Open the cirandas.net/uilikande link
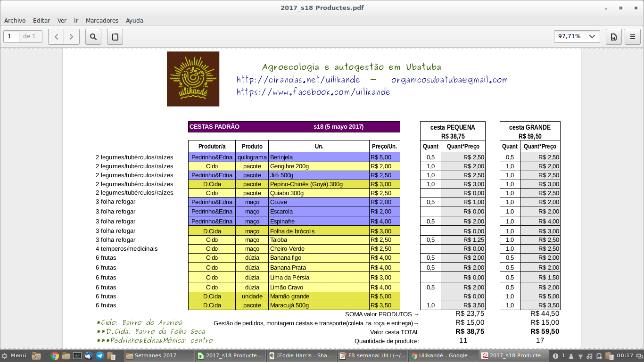The width and height of the screenshot is (644, 362). (298, 80)
